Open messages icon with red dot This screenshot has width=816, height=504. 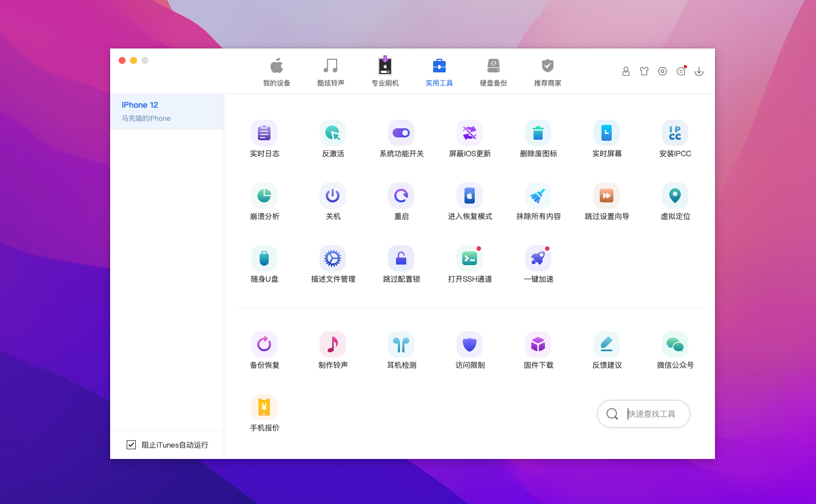coord(681,71)
